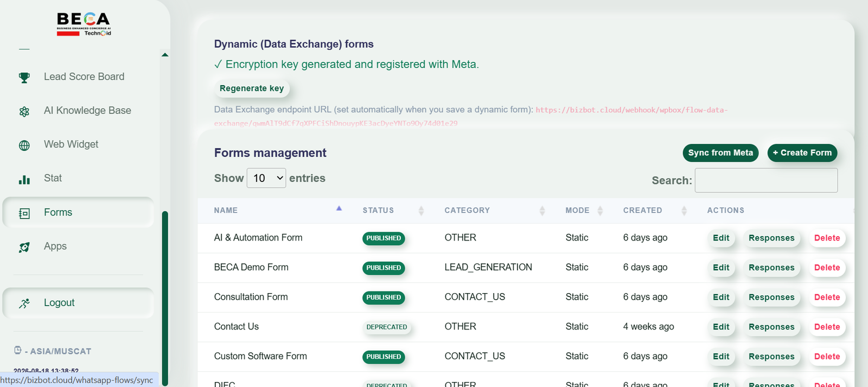Screen dimensions: 868x387
Task: Click the sidebar scroll-up arrow
Action: [165, 55]
